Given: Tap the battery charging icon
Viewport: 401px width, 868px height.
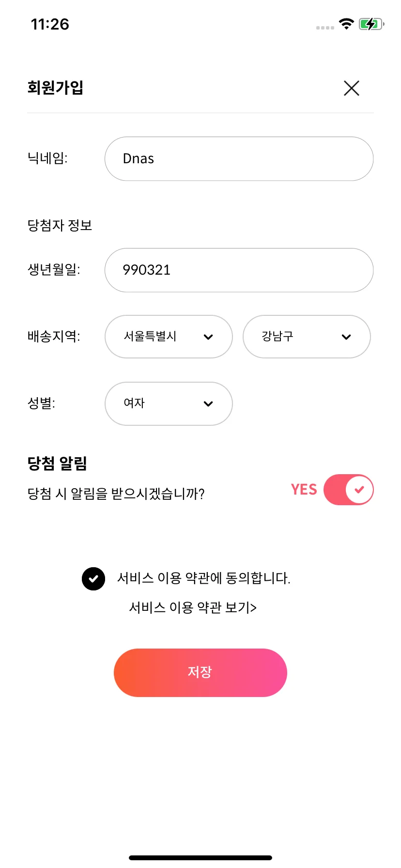Looking at the screenshot, I should click(x=371, y=24).
